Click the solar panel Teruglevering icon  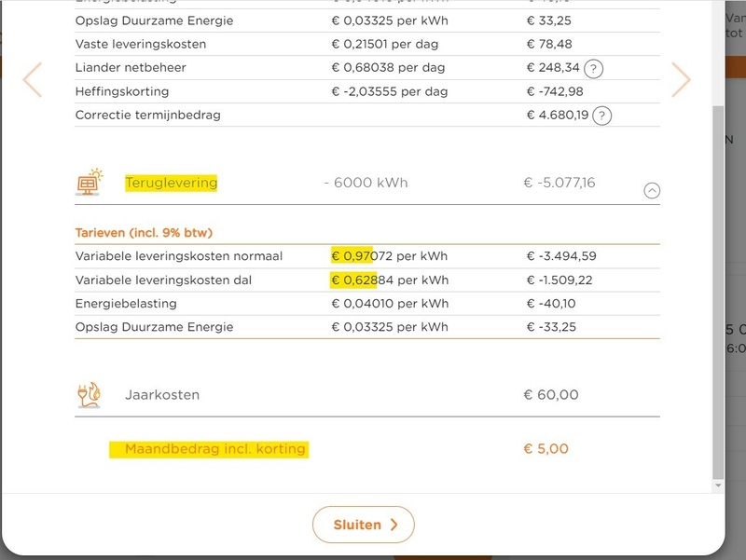[90, 182]
